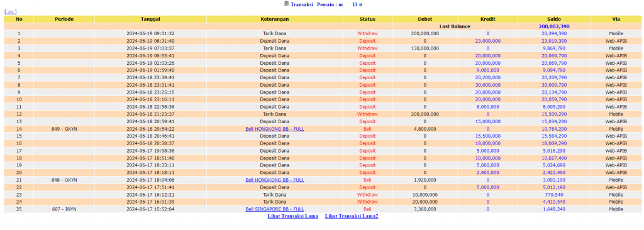Viewport: 644px width, 230px height.
Task: Click Withdraw status in row 1
Action: coord(367,34)
